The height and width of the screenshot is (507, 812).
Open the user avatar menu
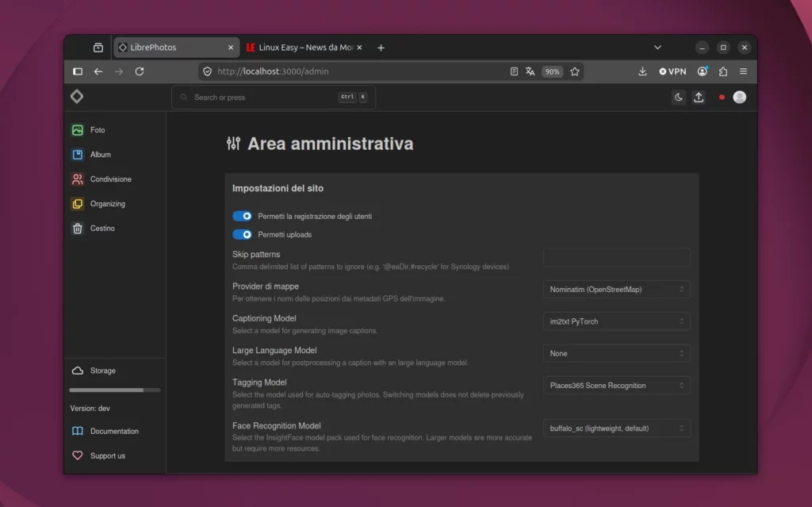[740, 97]
